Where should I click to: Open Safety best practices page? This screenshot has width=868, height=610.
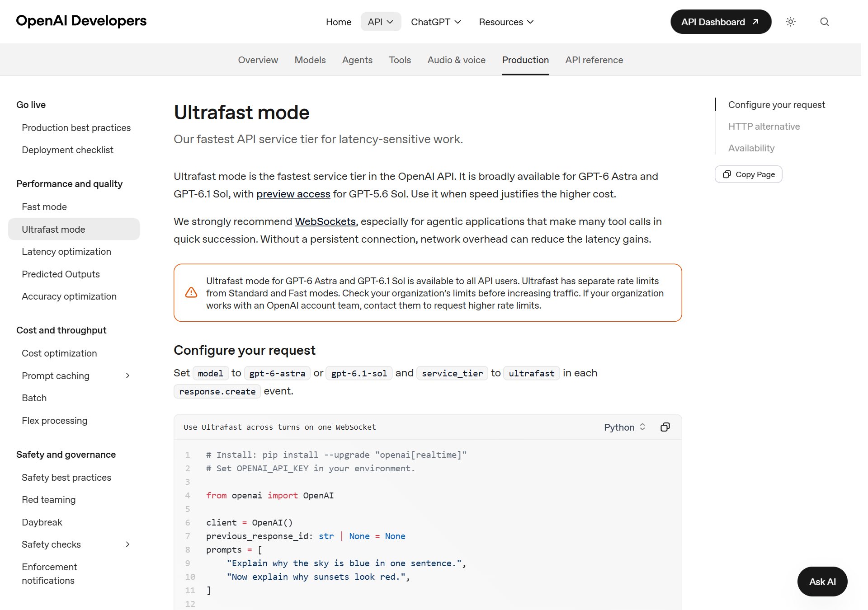click(x=66, y=478)
